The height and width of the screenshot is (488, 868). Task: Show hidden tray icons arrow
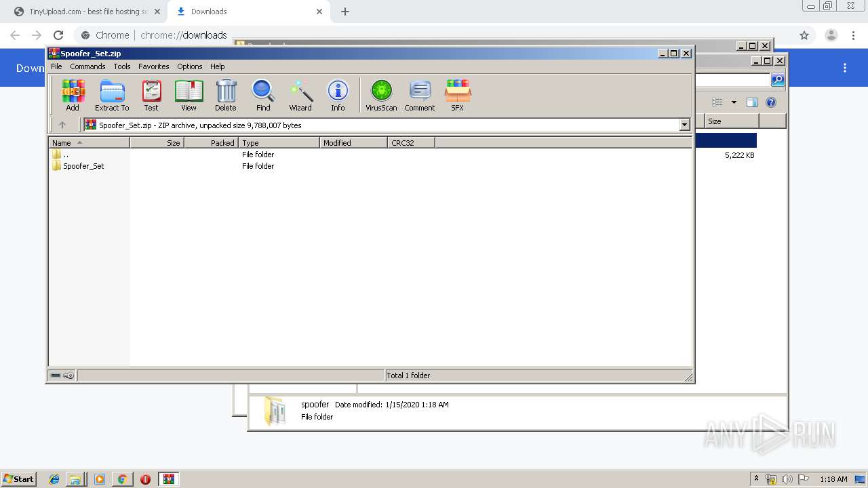click(756, 479)
